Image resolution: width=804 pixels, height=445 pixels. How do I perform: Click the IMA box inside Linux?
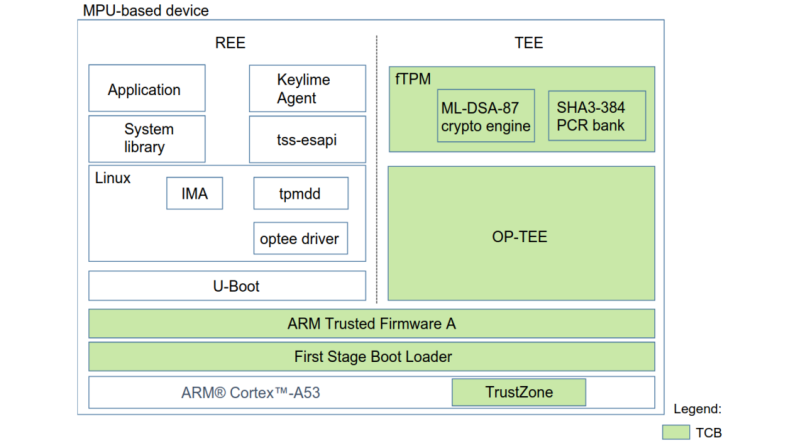(x=194, y=193)
